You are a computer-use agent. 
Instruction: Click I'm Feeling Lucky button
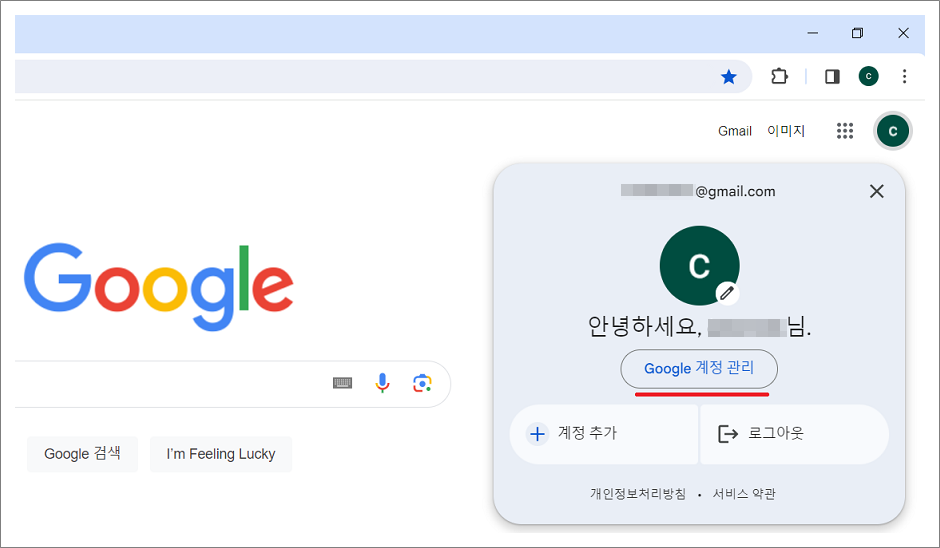tap(221, 454)
